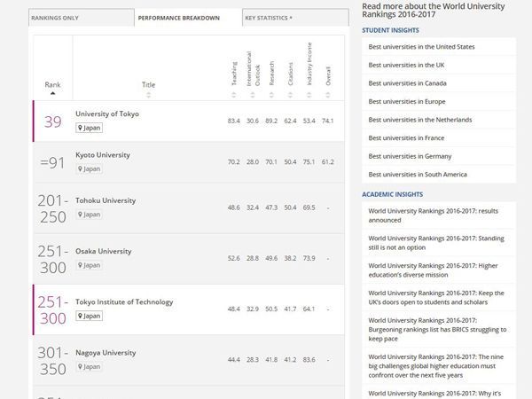
Task: Click Japan location tag under Nagoya University
Action: pos(89,367)
